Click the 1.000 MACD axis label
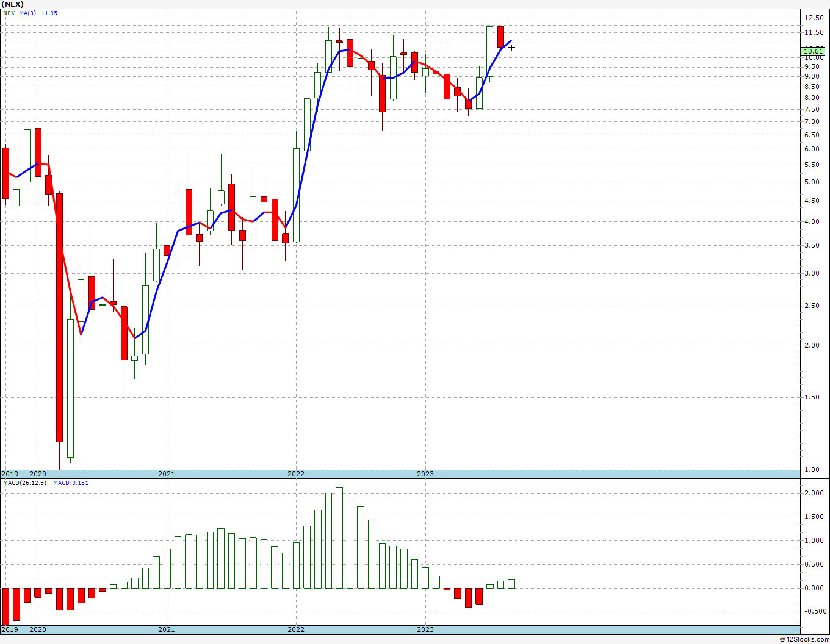Image resolution: width=830 pixels, height=644 pixels. pos(814,541)
